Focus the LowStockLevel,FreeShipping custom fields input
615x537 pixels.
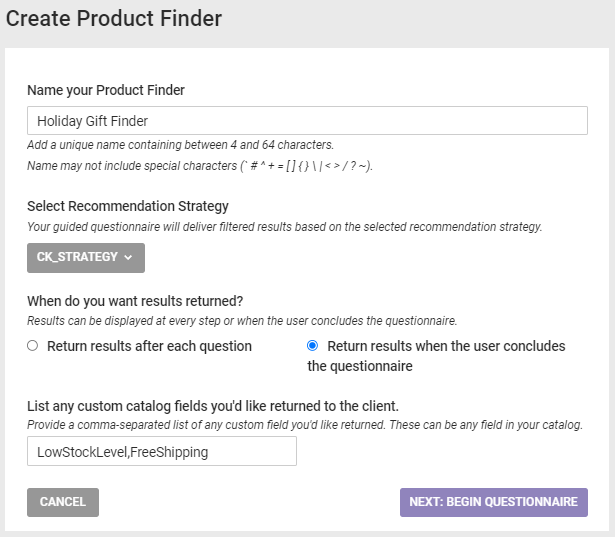pos(162,452)
